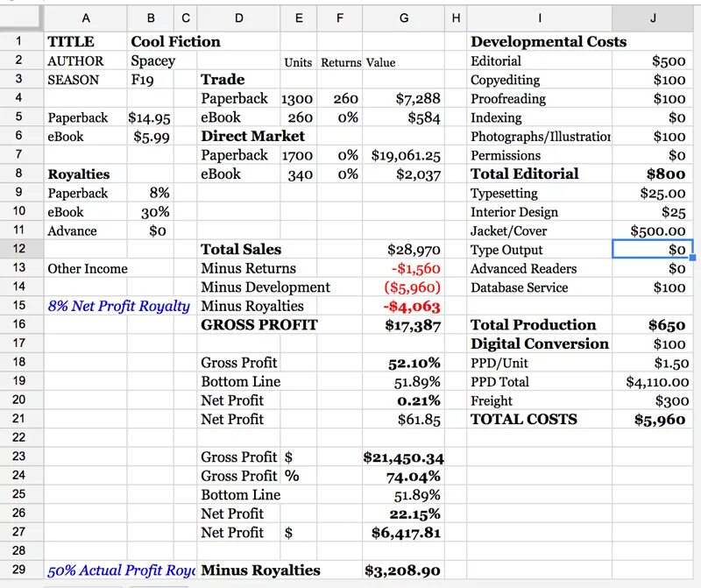Select the highlighted Type Output $0 cell
Viewport: 701px width, 588px height.
(652, 249)
